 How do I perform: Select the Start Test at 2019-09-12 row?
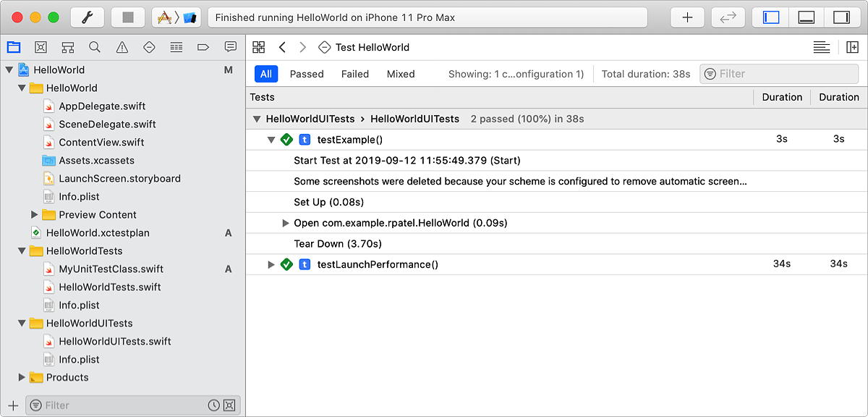click(x=557, y=161)
